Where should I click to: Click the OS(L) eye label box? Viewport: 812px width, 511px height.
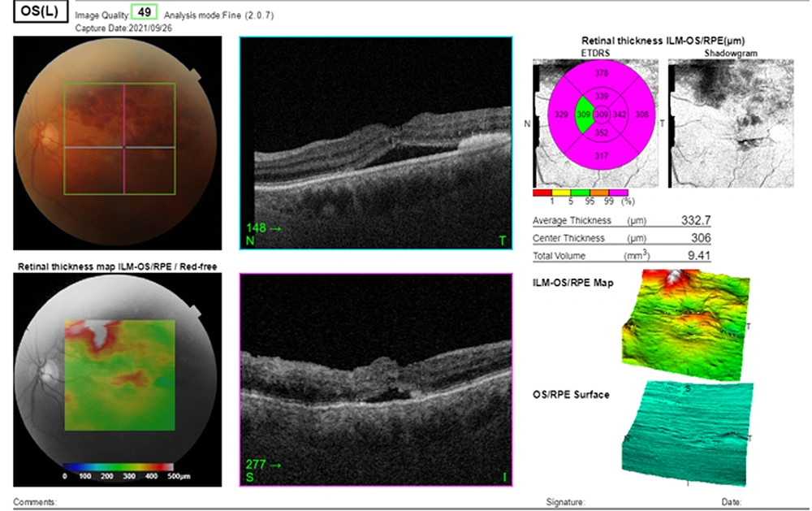41,11
